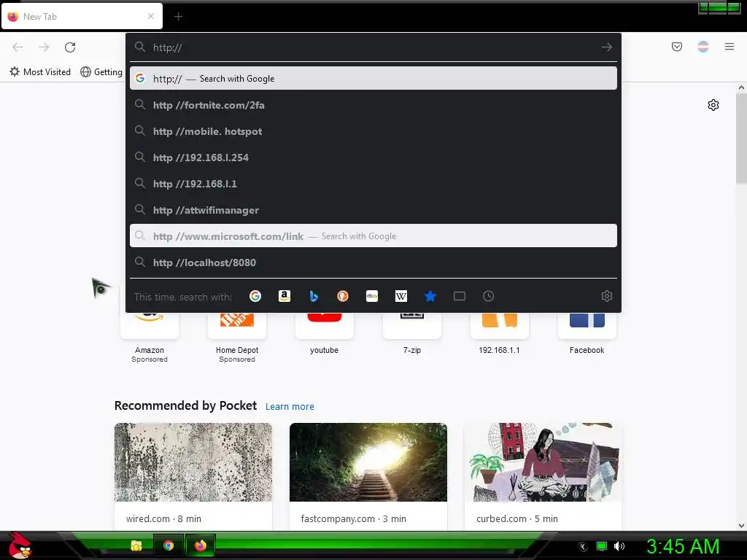This screenshot has height=560, width=747.
Task: Open the Home Depot Sponsored shortcut tile
Action: 237,337
